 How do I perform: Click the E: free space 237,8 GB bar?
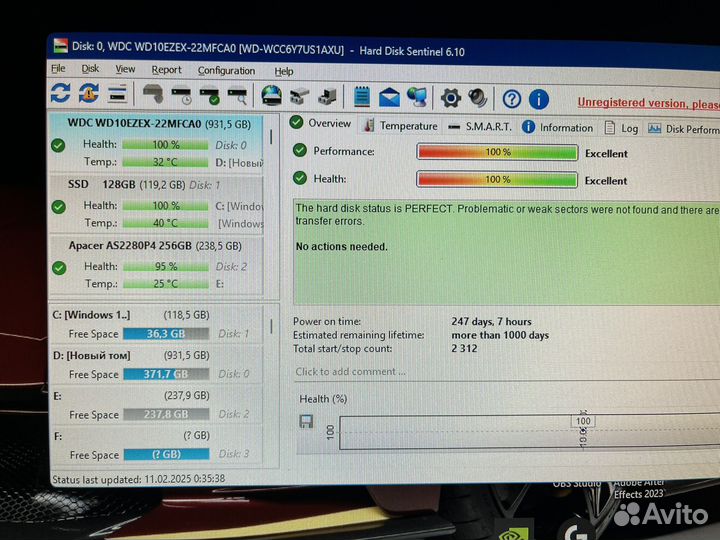(166, 414)
